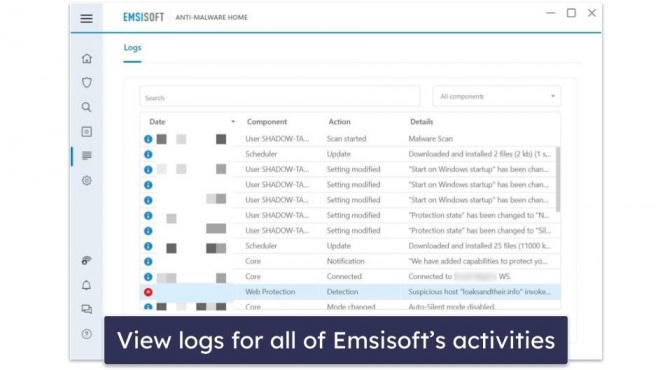Click info icon on Notification row
Image resolution: width=672 pixels, height=370 pixels.
coord(148,262)
